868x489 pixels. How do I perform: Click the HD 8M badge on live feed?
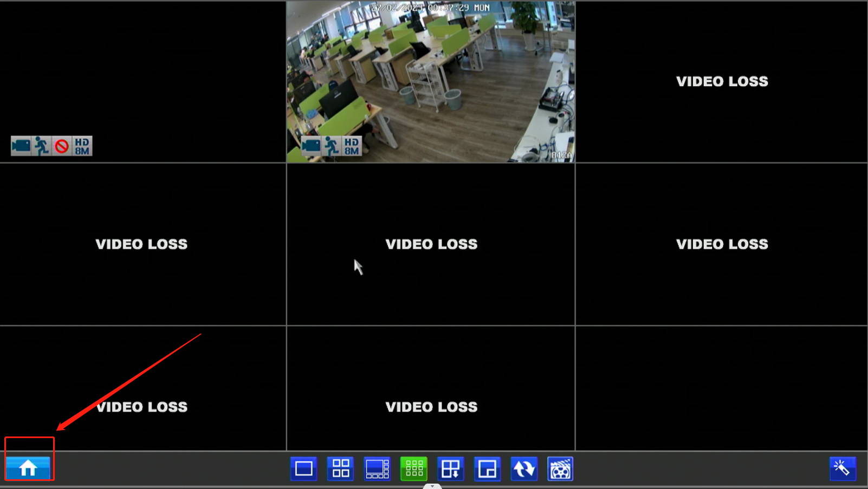tap(352, 146)
